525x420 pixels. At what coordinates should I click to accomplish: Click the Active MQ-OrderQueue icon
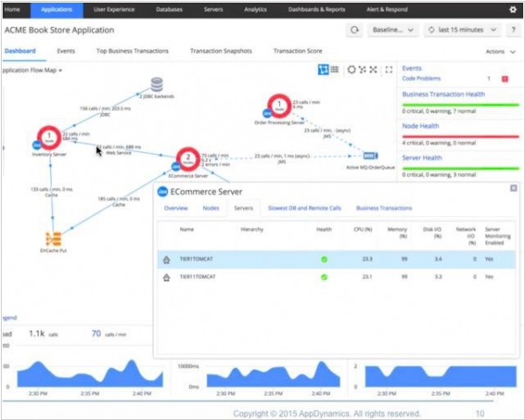pyautogui.click(x=370, y=155)
